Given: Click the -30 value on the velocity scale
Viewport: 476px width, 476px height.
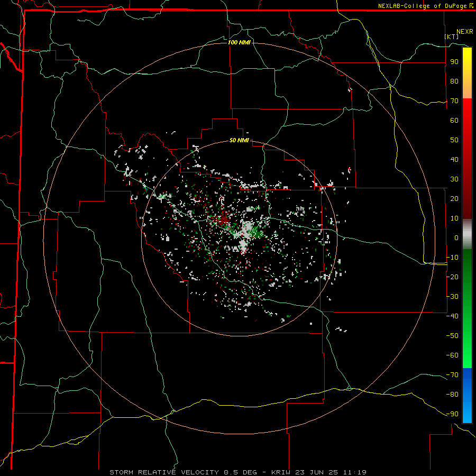Looking at the screenshot, I should coord(452,297).
